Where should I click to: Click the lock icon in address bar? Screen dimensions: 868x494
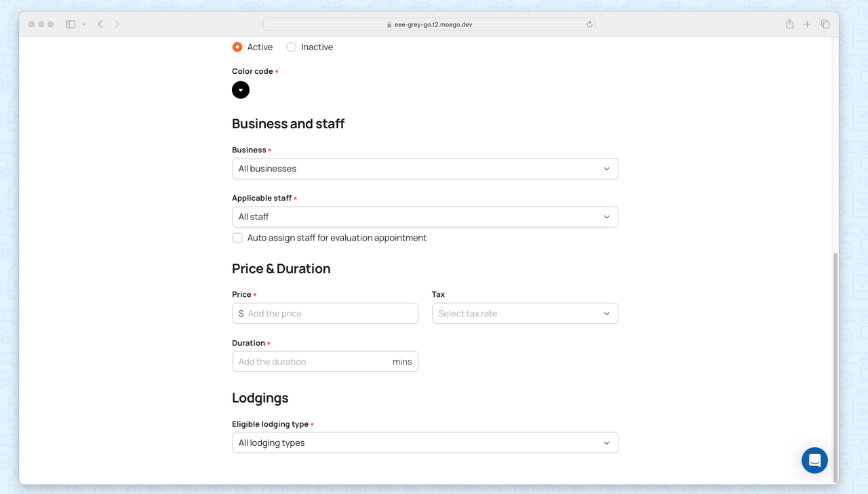(x=389, y=24)
